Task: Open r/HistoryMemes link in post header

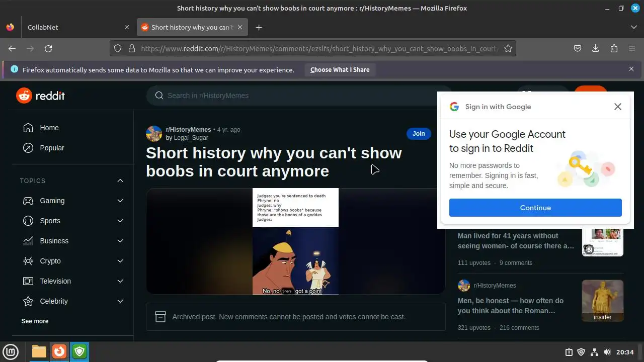Action: click(188, 130)
